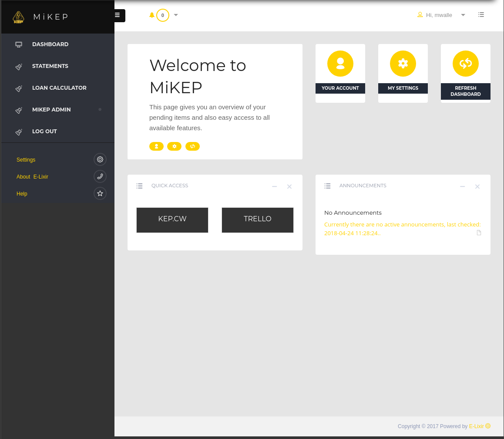
Task: Open the list icon at top right
Action: click(481, 15)
